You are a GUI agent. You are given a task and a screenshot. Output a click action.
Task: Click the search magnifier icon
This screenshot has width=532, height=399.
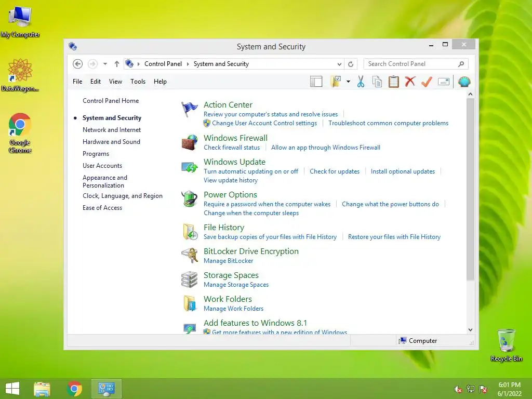(x=461, y=64)
